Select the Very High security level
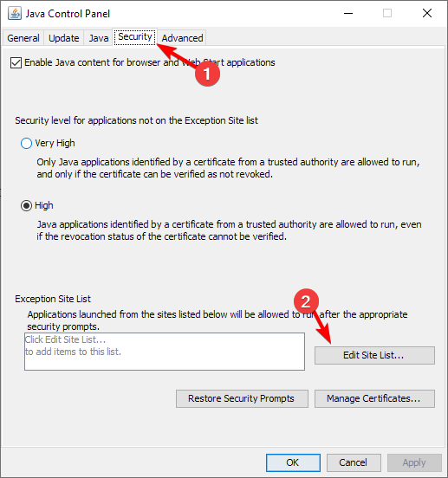This screenshot has width=448, height=478. pyautogui.click(x=26, y=143)
